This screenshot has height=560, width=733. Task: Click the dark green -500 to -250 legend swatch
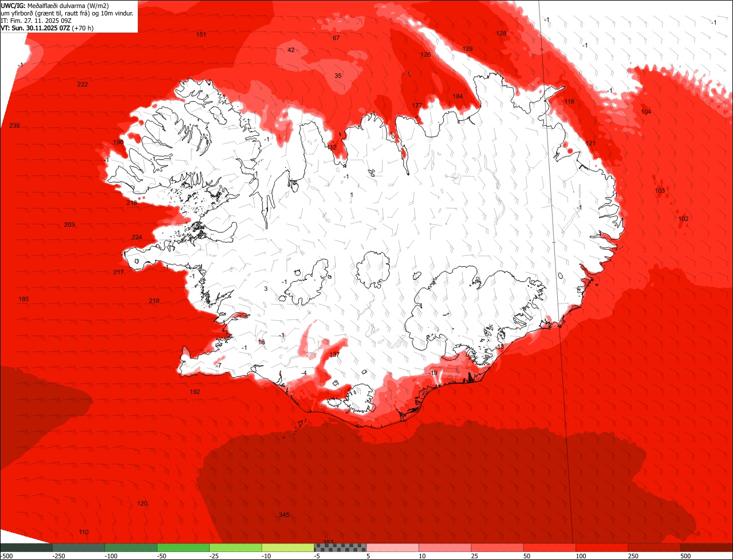[26, 547]
